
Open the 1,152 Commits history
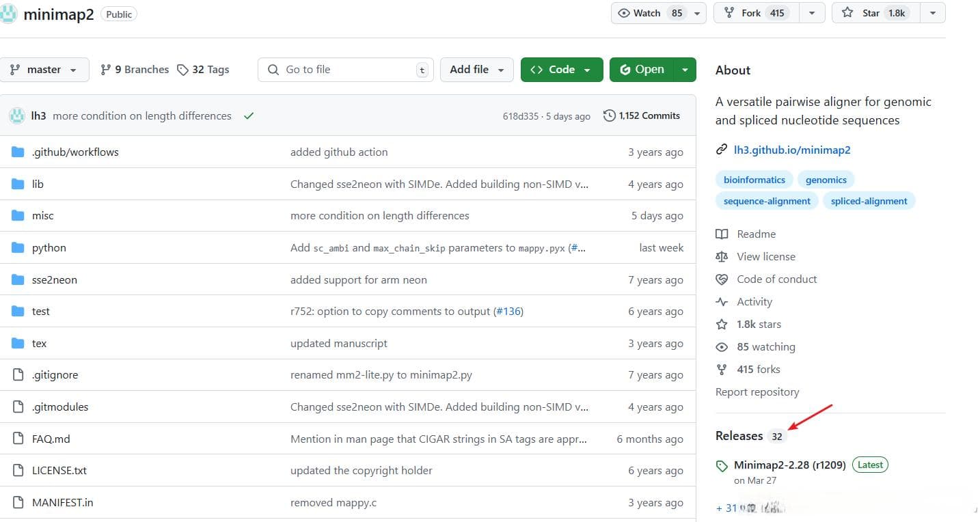[x=642, y=115]
